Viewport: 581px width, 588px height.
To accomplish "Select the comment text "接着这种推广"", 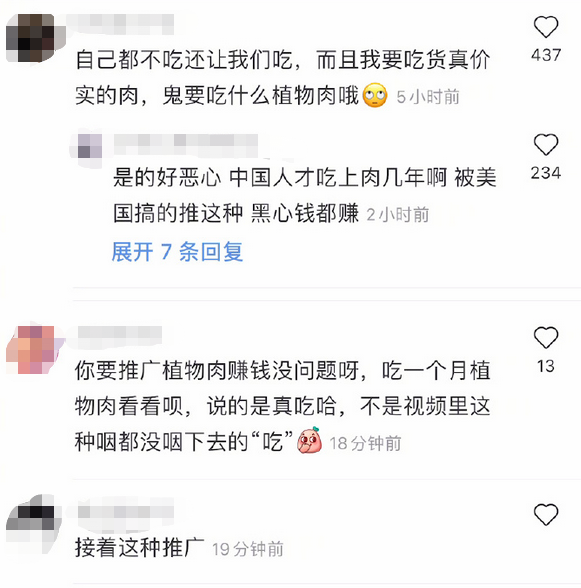I will pyautogui.click(x=140, y=548).
